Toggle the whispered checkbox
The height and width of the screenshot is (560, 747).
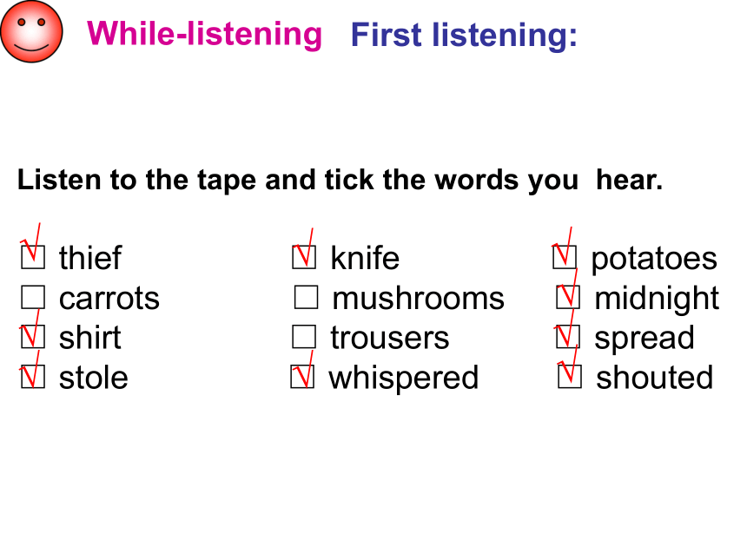tap(302, 377)
